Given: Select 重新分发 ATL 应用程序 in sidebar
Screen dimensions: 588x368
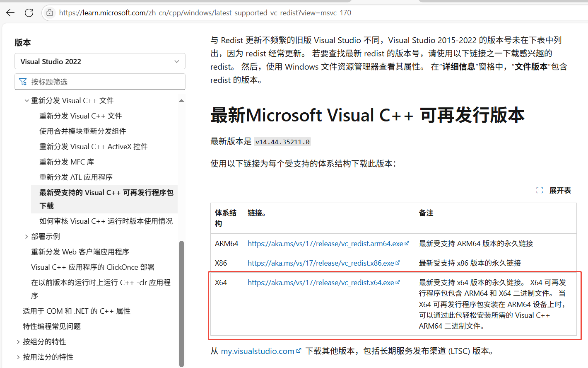Looking at the screenshot, I should pyautogui.click(x=76, y=177).
